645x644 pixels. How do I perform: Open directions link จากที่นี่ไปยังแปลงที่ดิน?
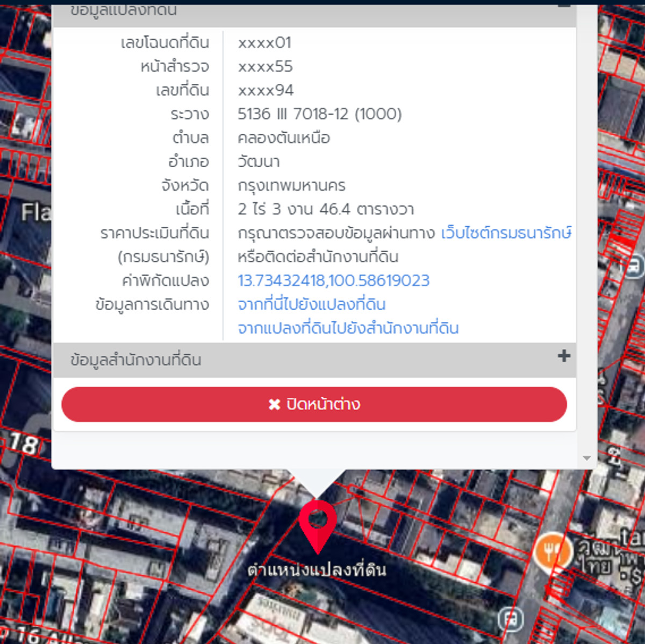(x=312, y=304)
